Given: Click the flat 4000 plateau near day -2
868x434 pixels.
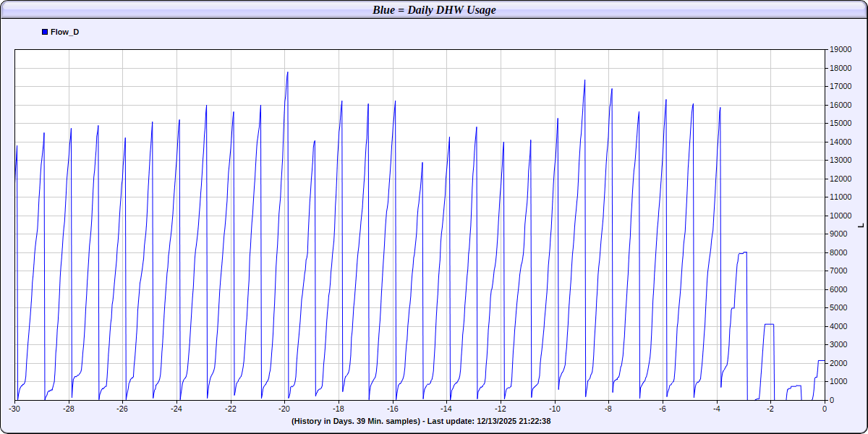Looking at the screenshot, I should tap(769, 324).
